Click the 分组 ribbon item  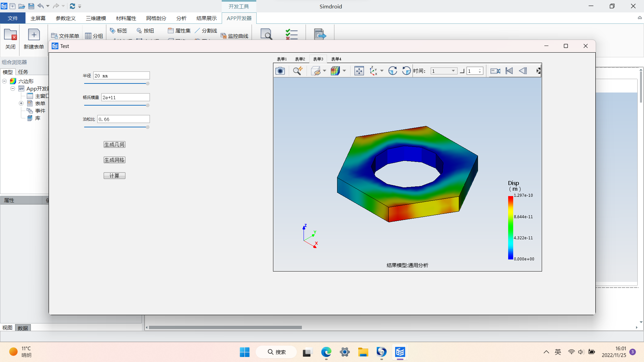pyautogui.click(x=94, y=36)
